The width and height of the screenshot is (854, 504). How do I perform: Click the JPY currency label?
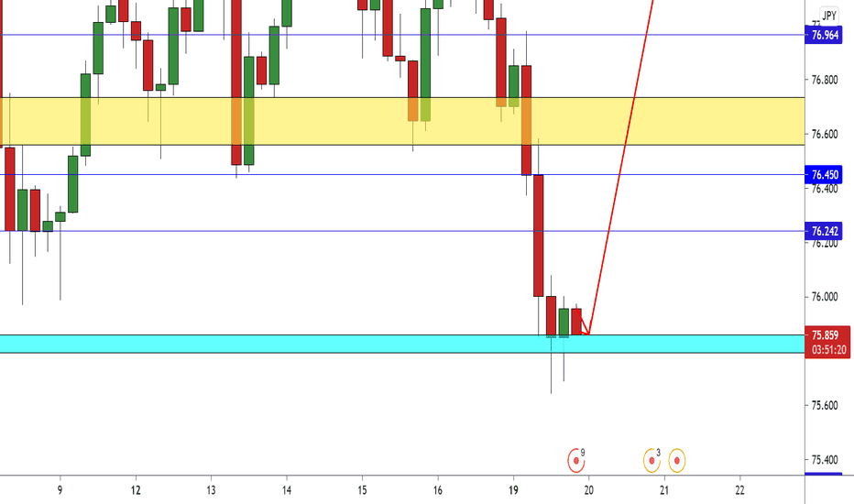click(x=829, y=16)
